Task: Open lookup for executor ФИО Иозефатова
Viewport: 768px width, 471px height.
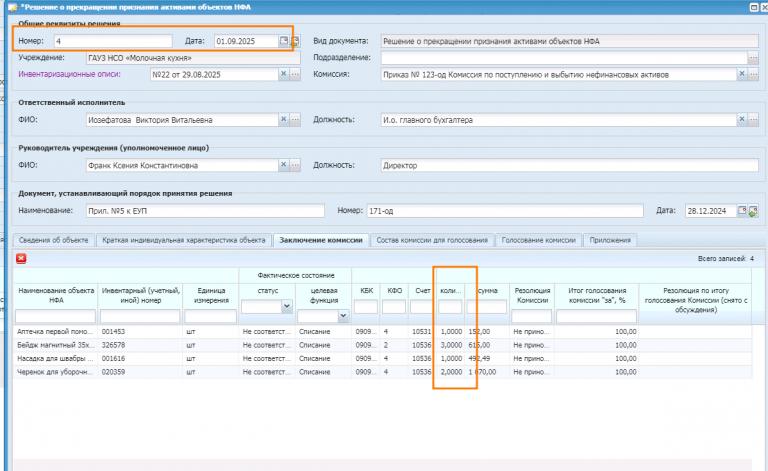Action: 295,119
